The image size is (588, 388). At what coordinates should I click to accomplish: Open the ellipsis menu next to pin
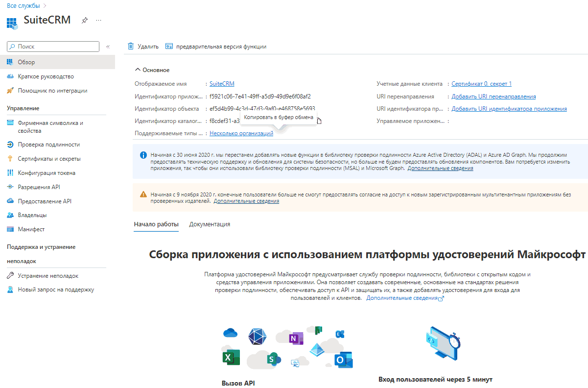[98, 20]
